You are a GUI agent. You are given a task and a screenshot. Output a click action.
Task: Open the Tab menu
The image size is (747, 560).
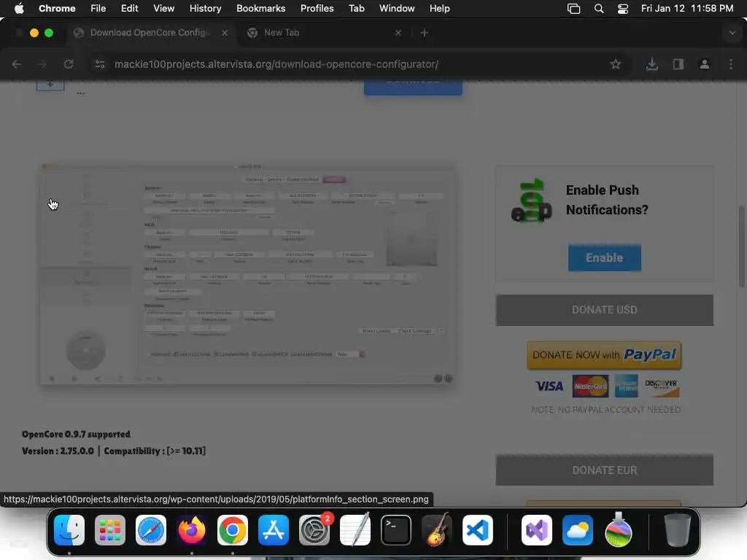point(356,8)
